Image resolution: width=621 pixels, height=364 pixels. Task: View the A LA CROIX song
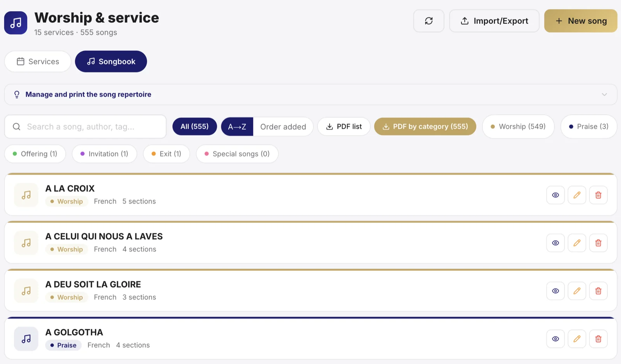pyautogui.click(x=555, y=195)
